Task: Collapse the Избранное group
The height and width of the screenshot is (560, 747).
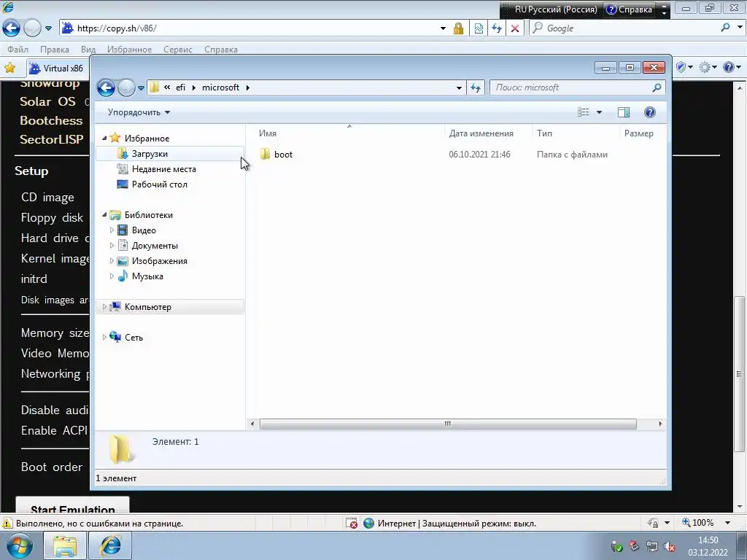Action: click(104, 138)
